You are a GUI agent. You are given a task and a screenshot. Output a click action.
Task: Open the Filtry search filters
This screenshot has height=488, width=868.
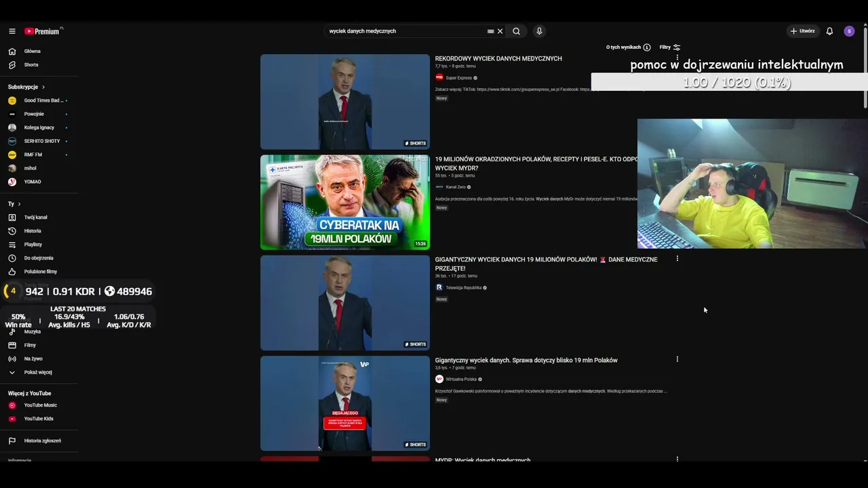tap(670, 47)
